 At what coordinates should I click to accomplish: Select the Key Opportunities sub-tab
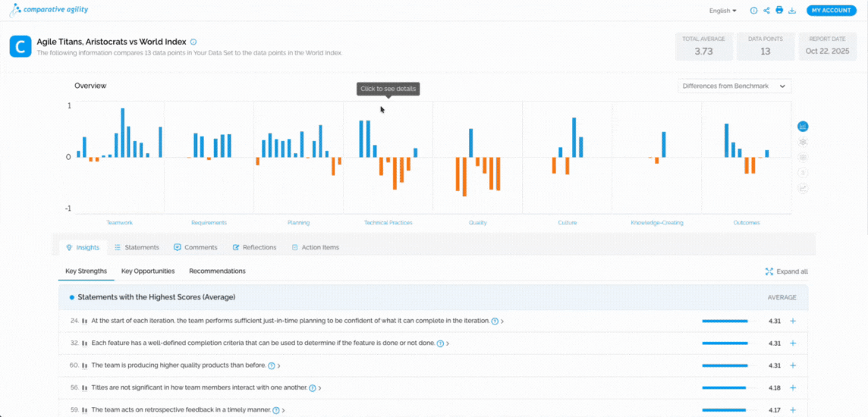(148, 271)
